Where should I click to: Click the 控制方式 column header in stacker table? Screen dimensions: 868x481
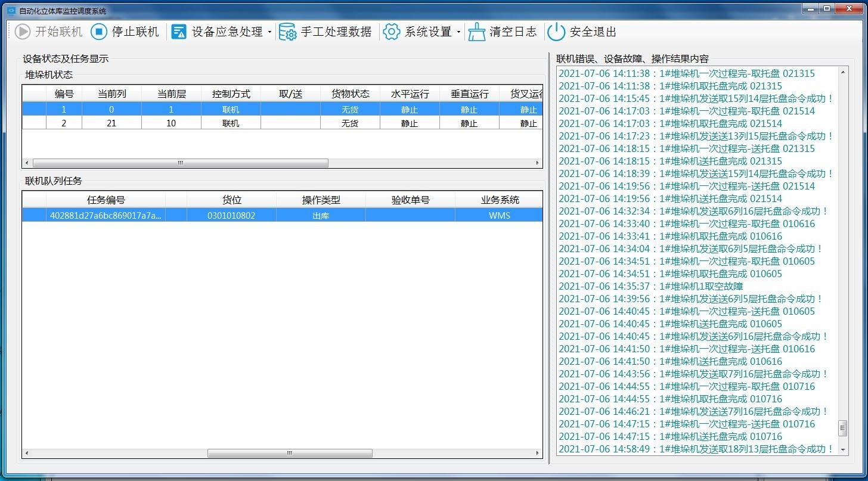[x=231, y=94]
